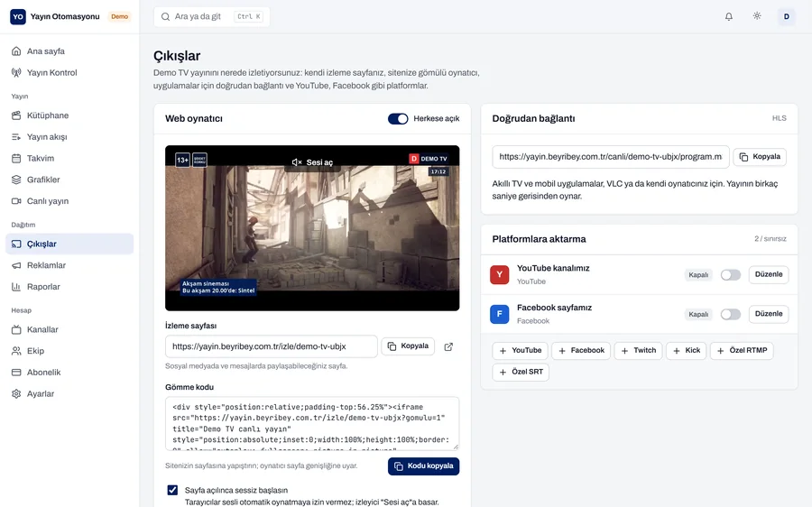
Task: Open Ekip
Action: click(69, 351)
